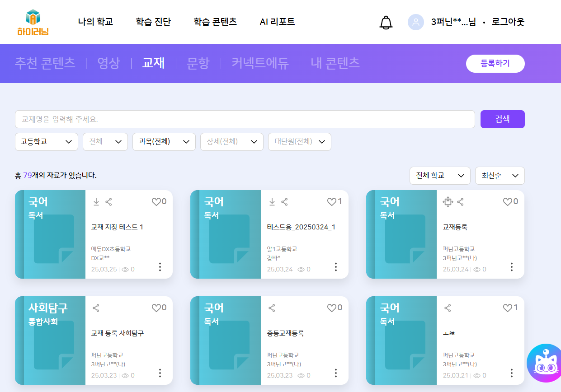Share the '테스트용_20250324_1' textbook
This screenshot has height=392, width=561.
[284, 202]
